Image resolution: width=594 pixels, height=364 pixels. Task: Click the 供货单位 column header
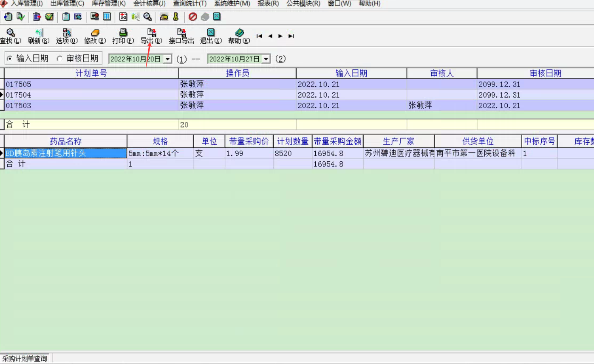[478, 141]
